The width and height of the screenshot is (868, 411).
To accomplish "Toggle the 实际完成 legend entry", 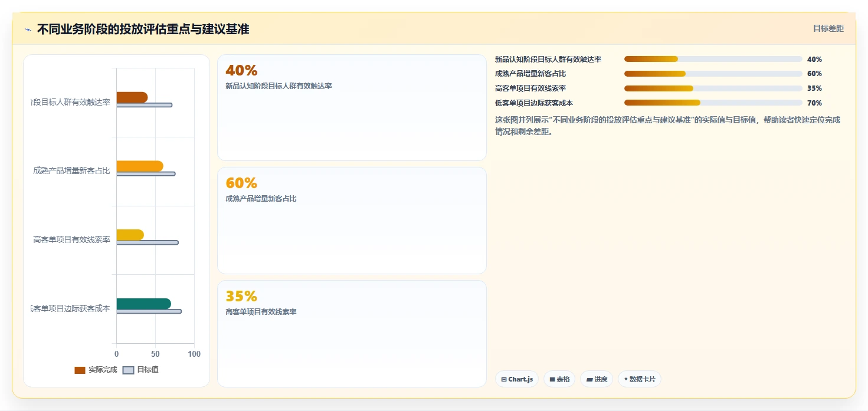I will (x=96, y=370).
